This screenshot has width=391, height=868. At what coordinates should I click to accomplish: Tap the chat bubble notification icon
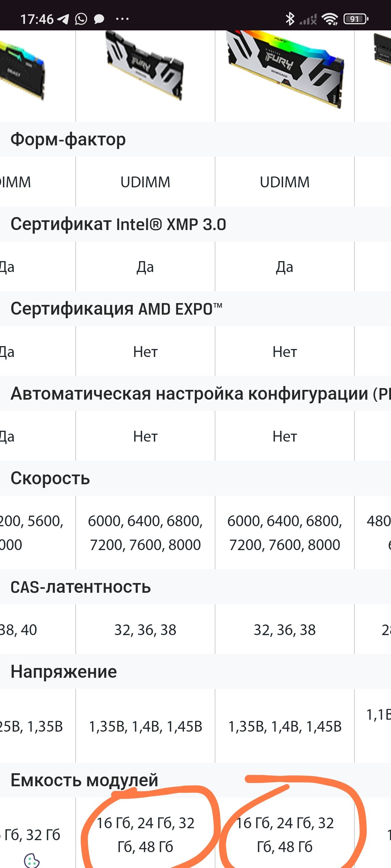click(x=99, y=19)
